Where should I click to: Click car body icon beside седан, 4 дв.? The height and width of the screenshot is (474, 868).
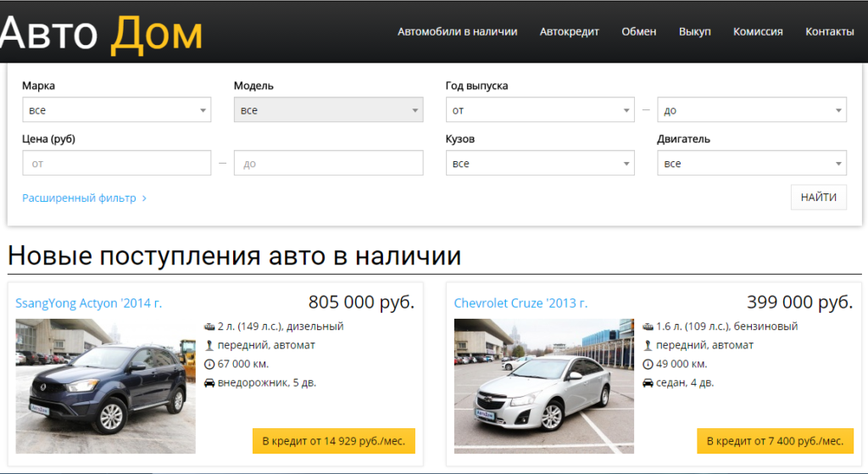point(648,382)
